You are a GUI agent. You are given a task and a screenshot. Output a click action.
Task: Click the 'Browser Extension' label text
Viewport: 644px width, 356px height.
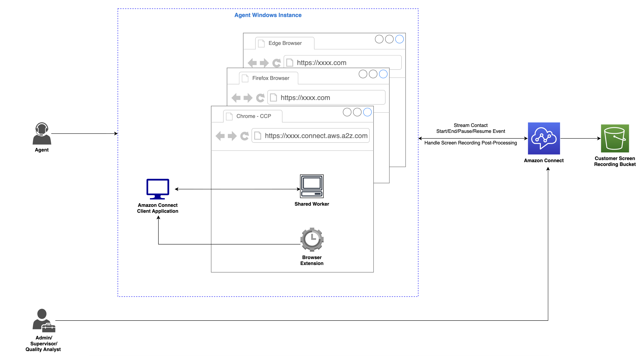pyautogui.click(x=312, y=260)
